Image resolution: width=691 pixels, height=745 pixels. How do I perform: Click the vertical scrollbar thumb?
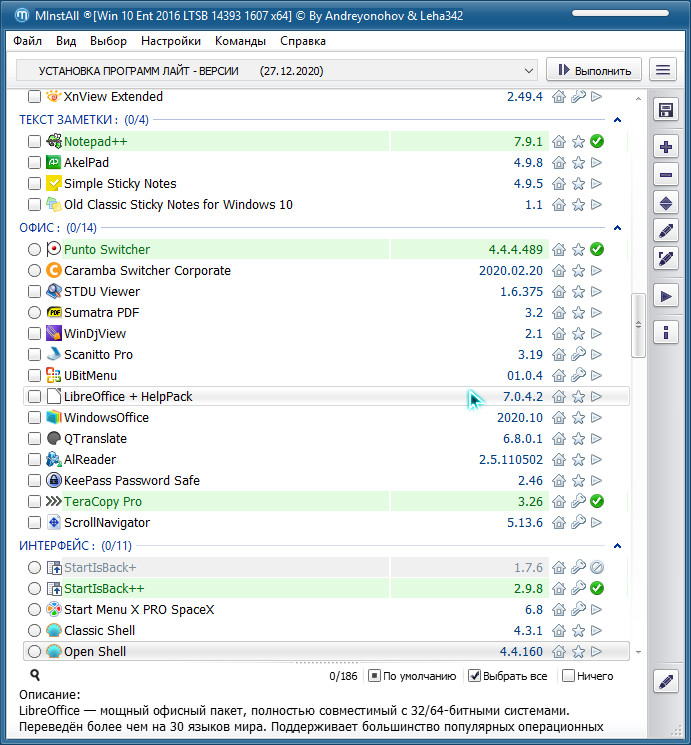638,325
